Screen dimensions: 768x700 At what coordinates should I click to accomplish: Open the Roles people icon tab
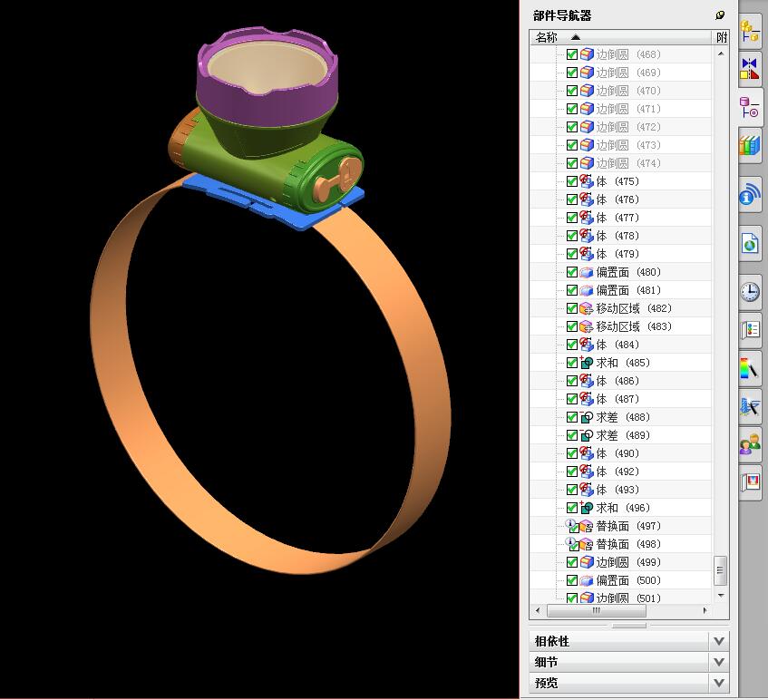(x=749, y=445)
